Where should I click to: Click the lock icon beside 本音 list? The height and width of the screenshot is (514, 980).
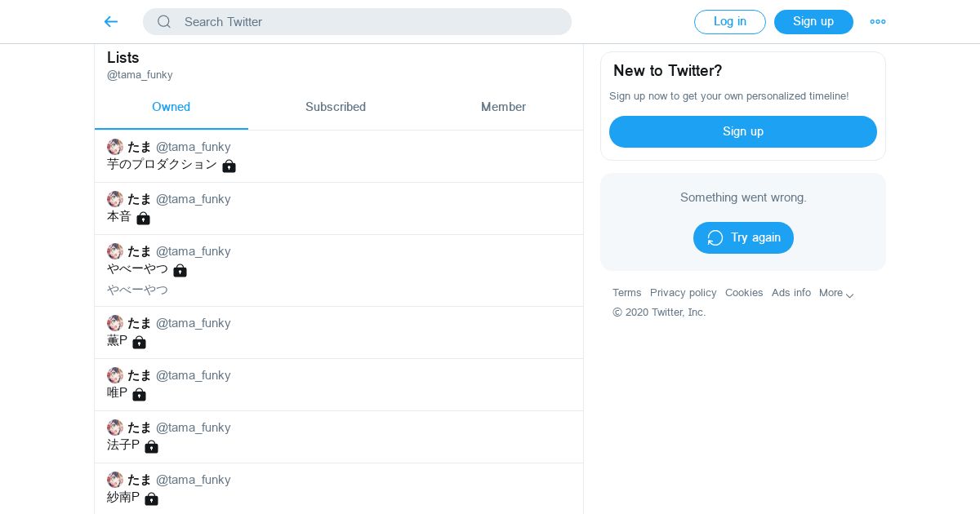(143, 218)
